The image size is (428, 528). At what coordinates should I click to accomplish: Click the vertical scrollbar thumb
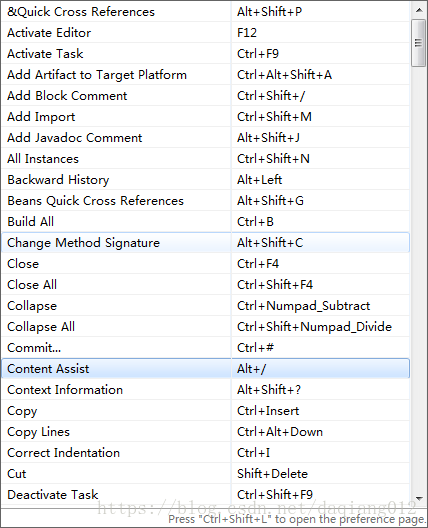(x=419, y=43)
